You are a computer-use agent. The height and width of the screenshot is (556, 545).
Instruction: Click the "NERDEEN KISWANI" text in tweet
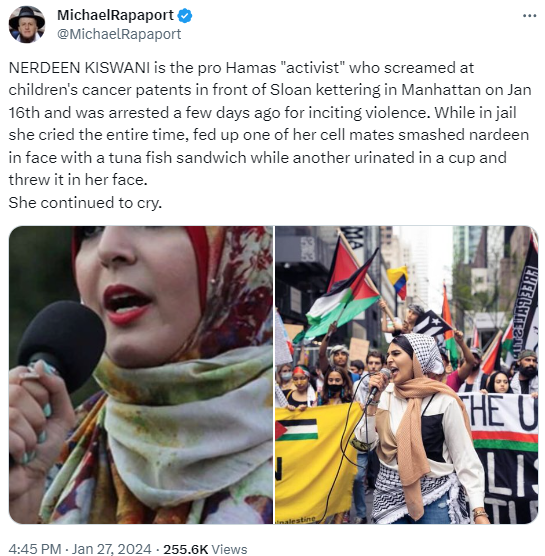[x=79, y=68]
